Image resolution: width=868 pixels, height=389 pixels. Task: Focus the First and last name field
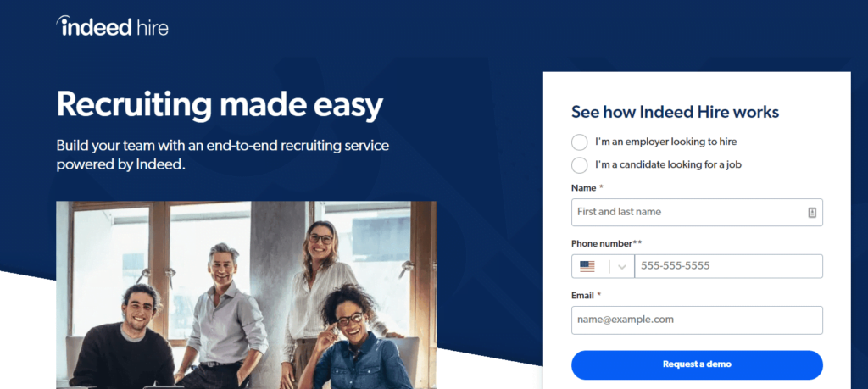[x=697, y=213]
